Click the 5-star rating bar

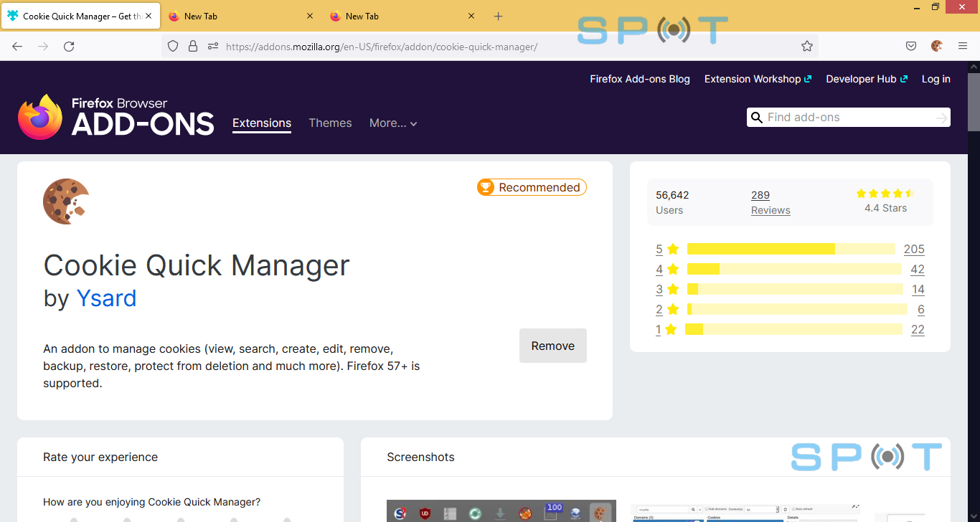pyautogui.click(x=791, y=249)
